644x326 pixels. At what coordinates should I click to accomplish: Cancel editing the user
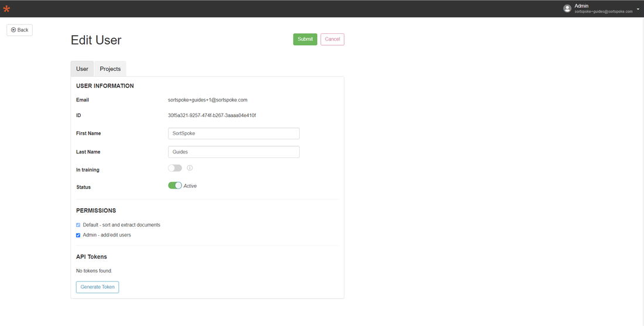point(333,39)
